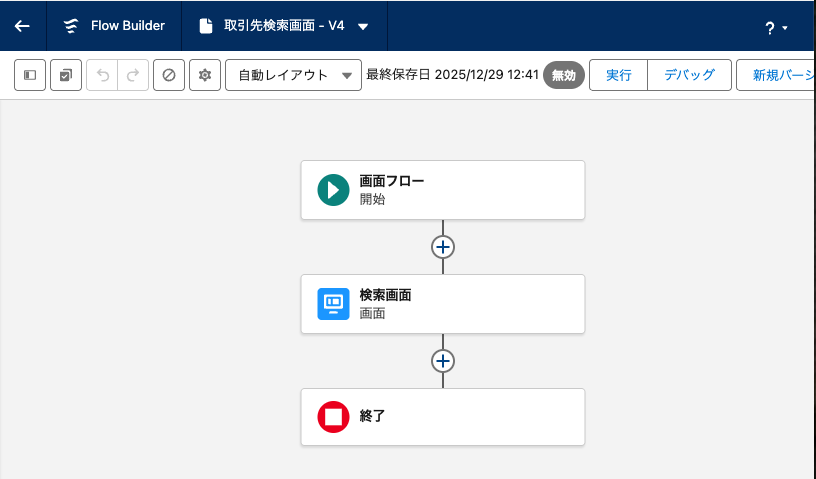816x479 pixels.
Task: Click the 実行 run button
Action: tap(618, 75)
